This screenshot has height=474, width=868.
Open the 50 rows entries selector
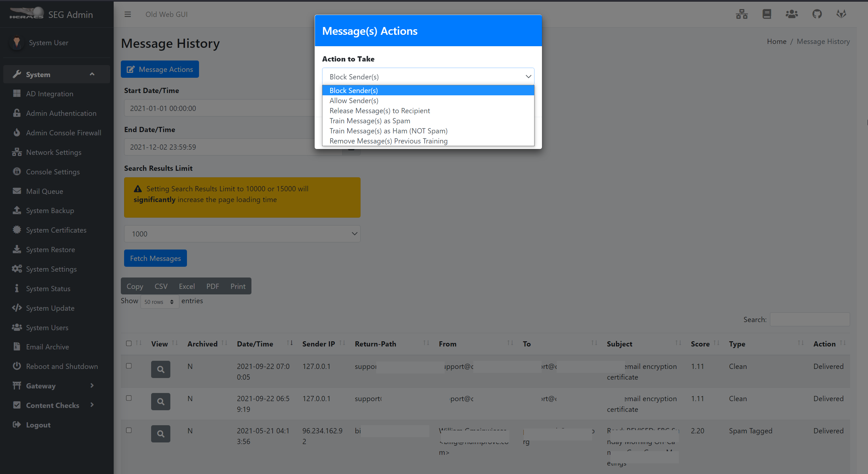[x=159, y=302]
